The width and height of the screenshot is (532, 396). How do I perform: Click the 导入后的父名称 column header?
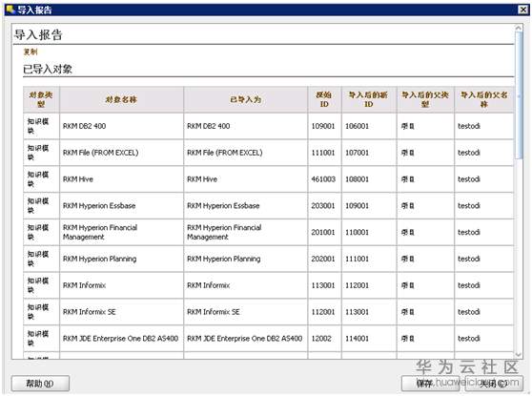484,99
